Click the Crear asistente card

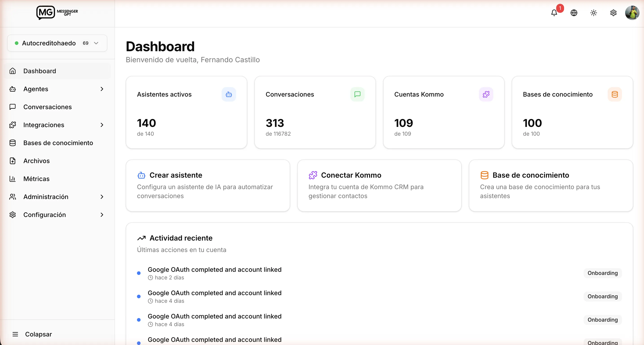[x=208, y=186]
